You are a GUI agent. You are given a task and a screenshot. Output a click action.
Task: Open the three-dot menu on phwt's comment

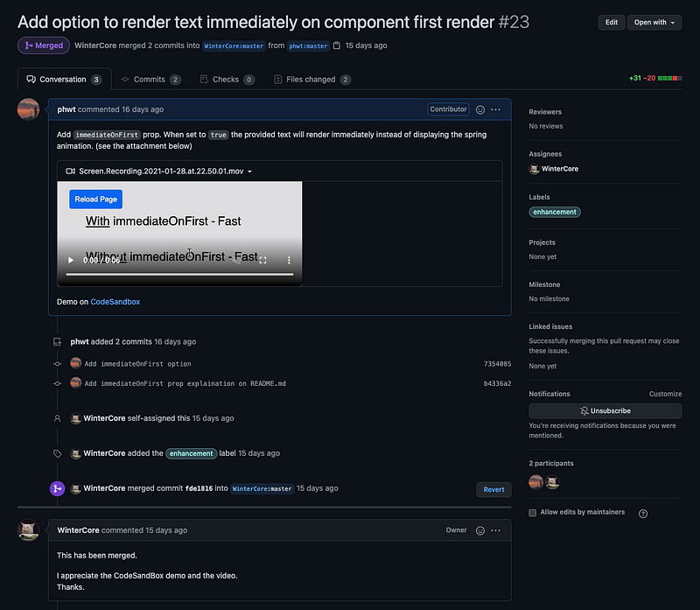[495, 109]
